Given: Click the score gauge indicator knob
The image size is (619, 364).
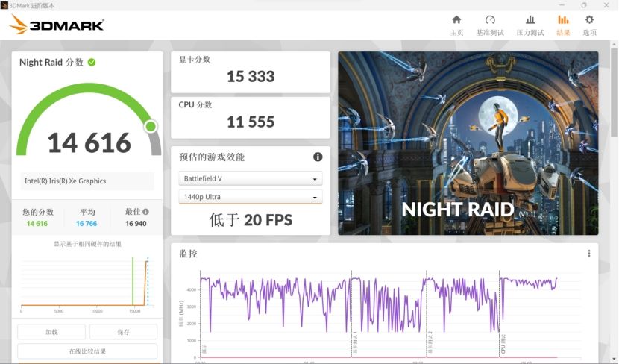Looking at the screenshot, I should pos(151,126).
